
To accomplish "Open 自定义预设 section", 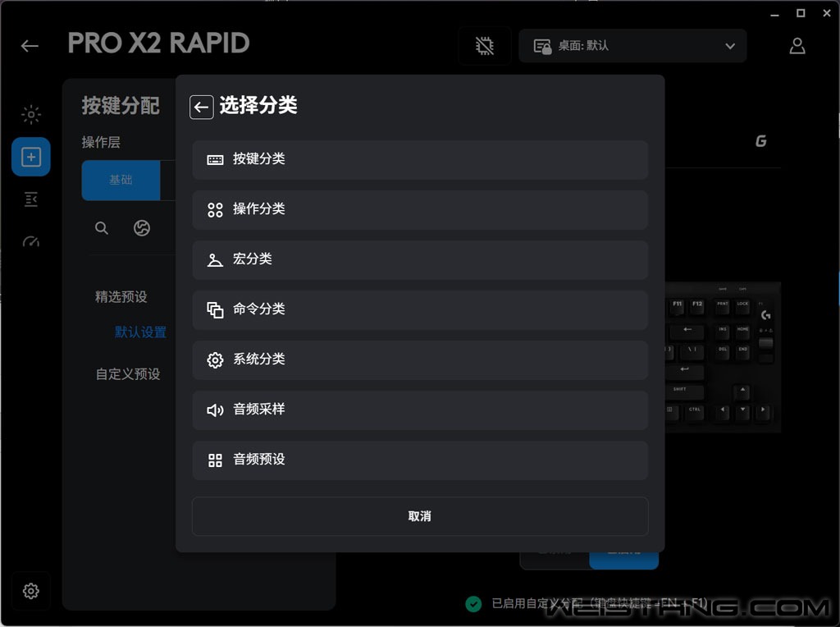I will 128,374.
